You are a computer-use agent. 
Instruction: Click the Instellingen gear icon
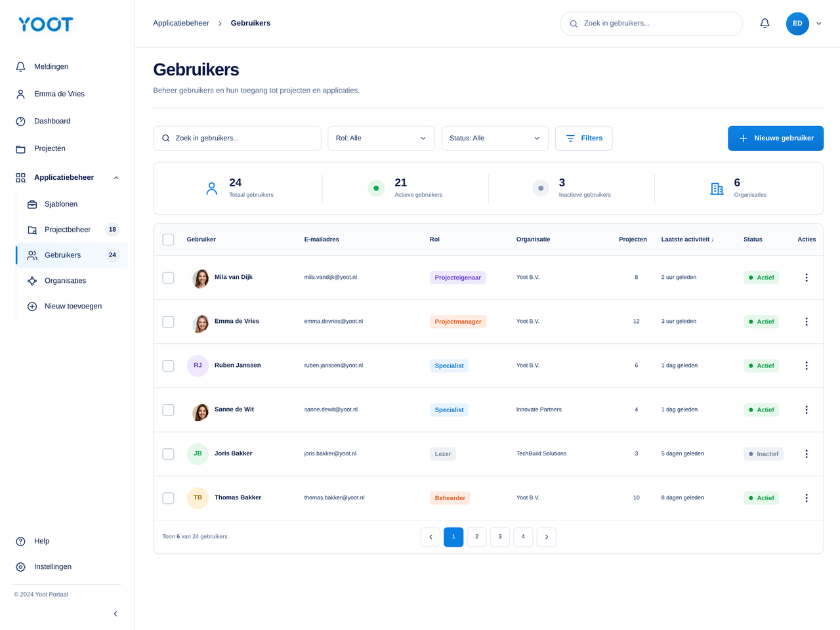coord(20,567)
